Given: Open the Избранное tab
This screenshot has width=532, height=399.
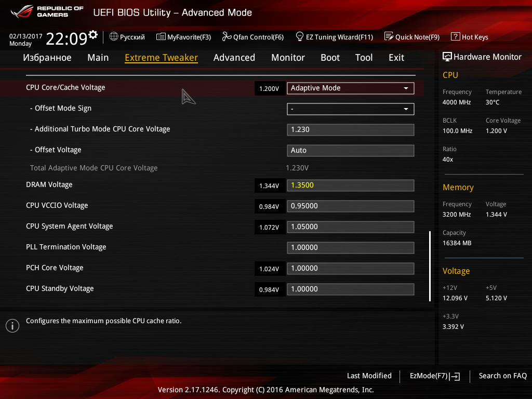Looking at the screenshot, I should tap(47, 58).
